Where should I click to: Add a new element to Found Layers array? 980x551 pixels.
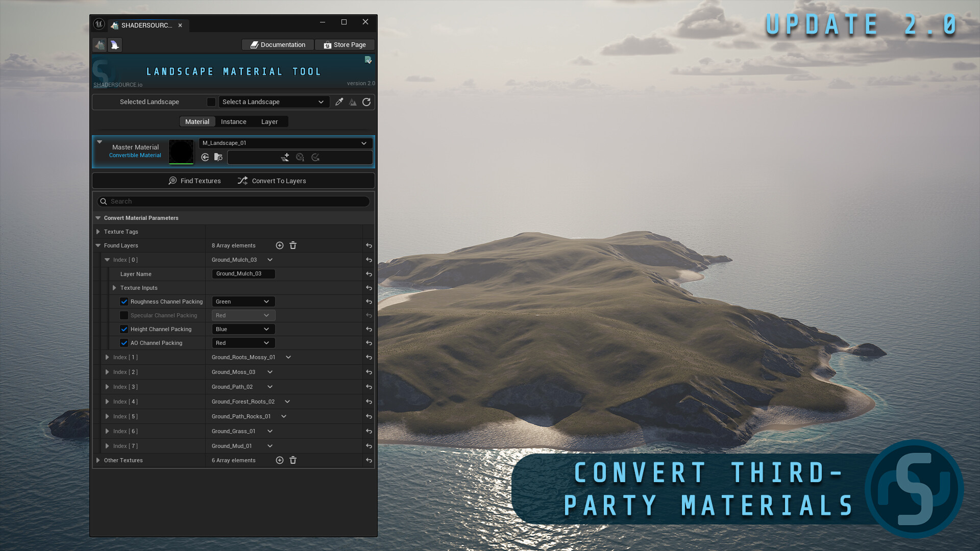point(280,245)
